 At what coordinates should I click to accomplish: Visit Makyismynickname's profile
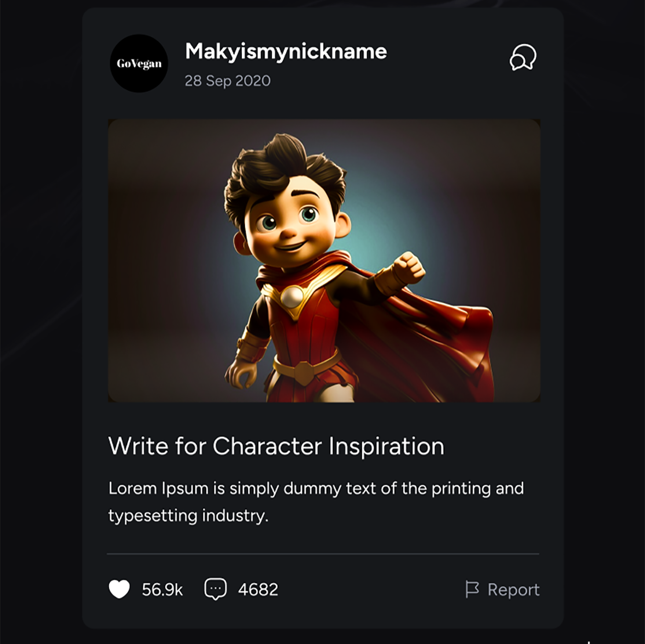click(x=286, y=51)
